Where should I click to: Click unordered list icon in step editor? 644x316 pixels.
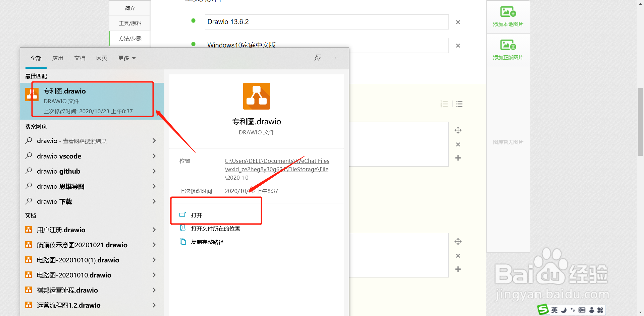459,104
